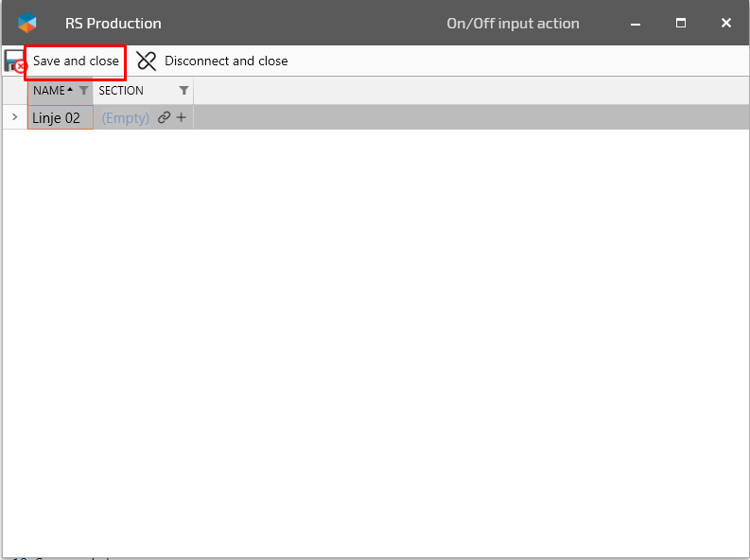Toggle the NAME sort direction arrow
Image resolution: width=750 pixels, height=560 pixels.
tap(70, 90)
